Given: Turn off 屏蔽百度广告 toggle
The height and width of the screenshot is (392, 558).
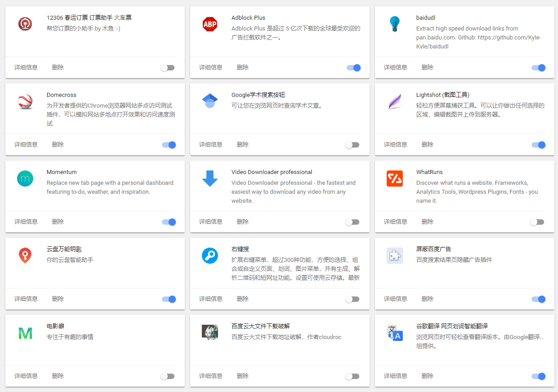Looking at the screenshot, I should click(x=539, y=299).
